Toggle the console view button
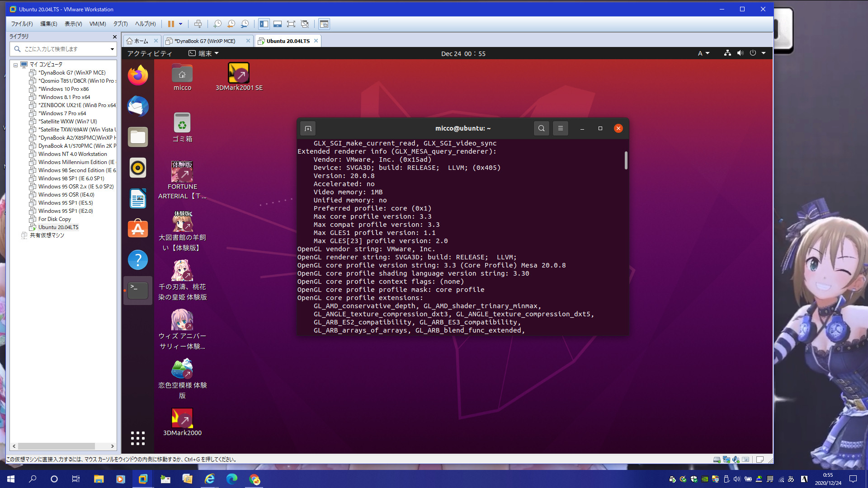 pos(324,24)
